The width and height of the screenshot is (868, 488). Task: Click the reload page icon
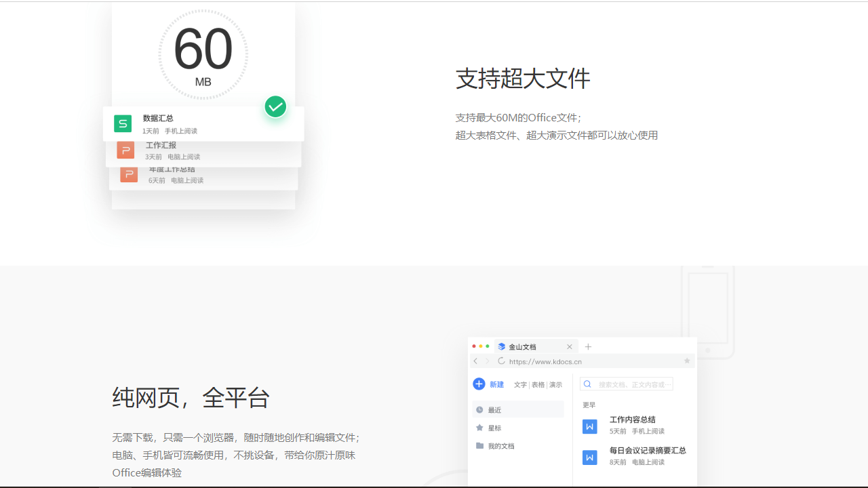coord(502,361)
